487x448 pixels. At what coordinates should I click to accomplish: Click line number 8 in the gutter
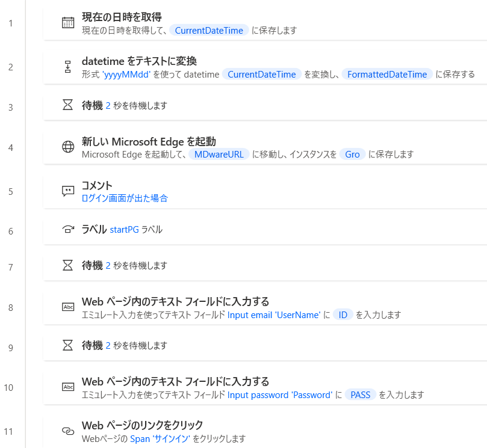point(11,308)
